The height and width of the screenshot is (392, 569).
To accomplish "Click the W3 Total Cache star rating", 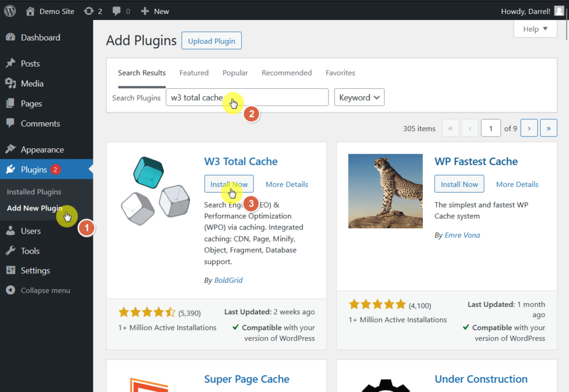I will [147, 312].
